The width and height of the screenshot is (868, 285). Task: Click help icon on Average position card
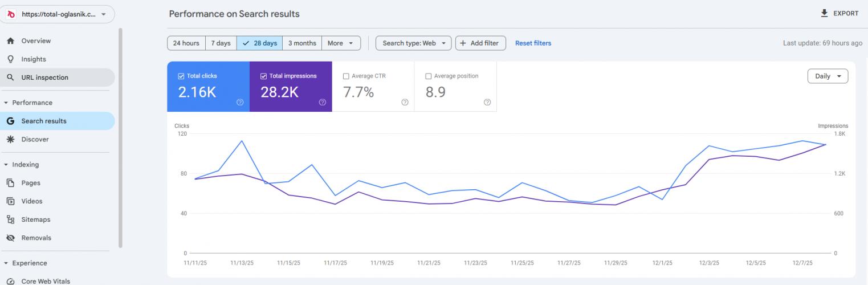tap(487, 102)
